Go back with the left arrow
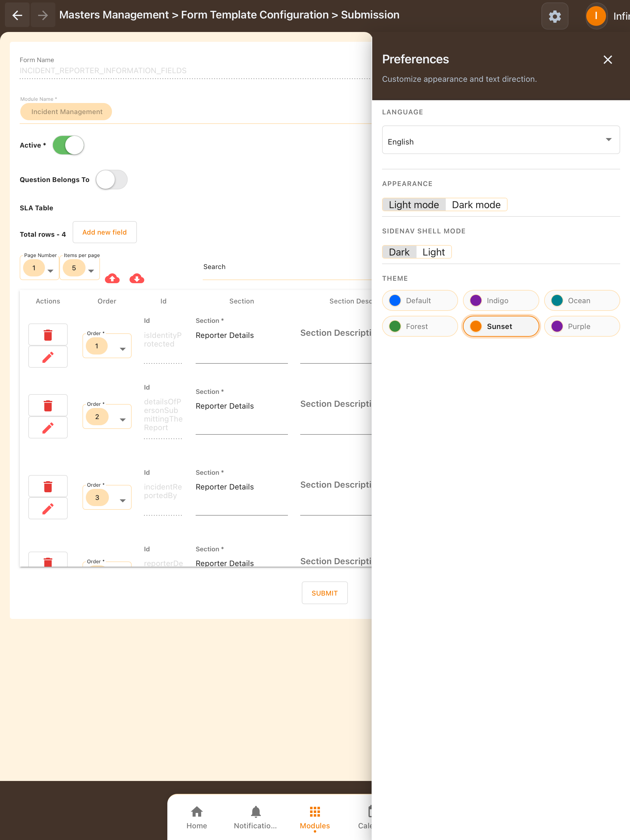The height and width of the screenshot is (840, 630). click(x=17, y=15)
